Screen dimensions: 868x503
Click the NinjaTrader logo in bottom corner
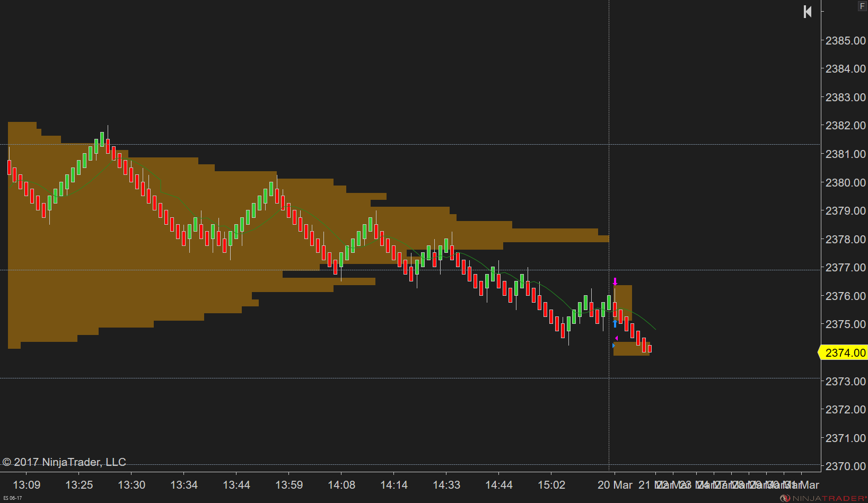coord(823,498)
